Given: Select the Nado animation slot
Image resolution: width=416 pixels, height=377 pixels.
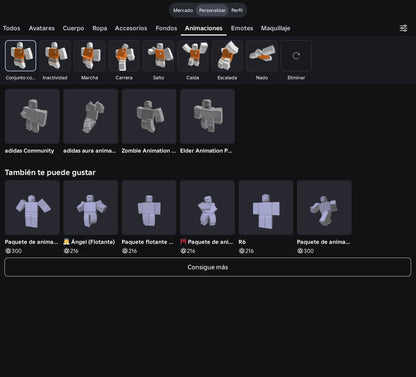Looking at the screenshot, I should click(x=262, y=56).
